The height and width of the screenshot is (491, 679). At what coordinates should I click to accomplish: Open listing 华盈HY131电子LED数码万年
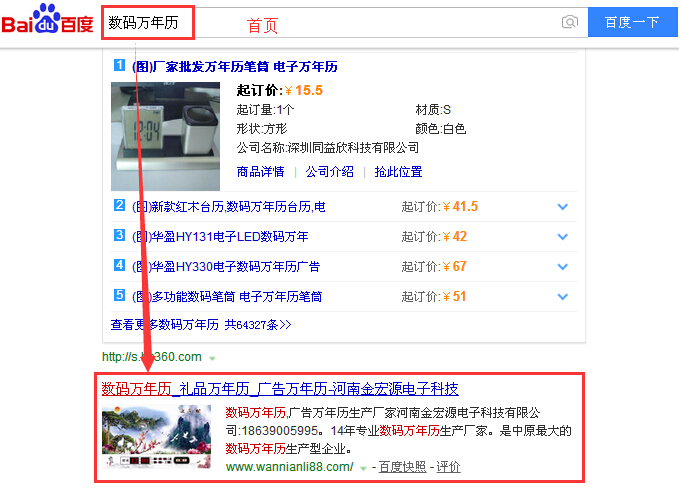[220, 237]
